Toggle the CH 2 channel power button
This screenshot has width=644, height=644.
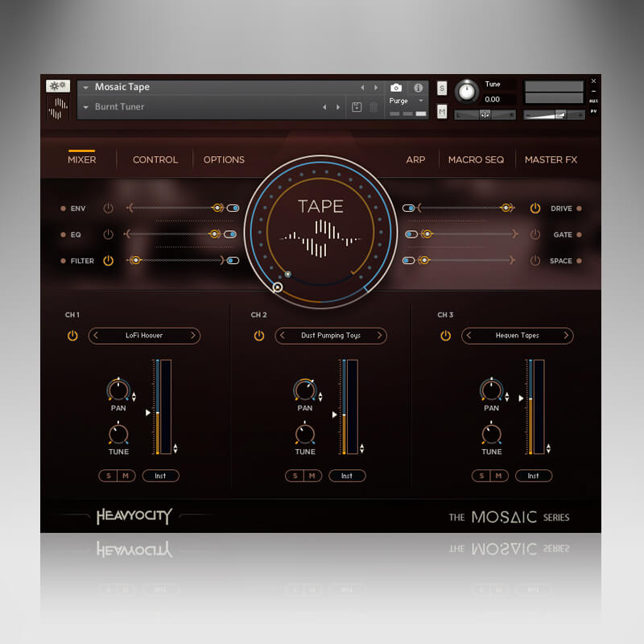click(x=258, y=336)
